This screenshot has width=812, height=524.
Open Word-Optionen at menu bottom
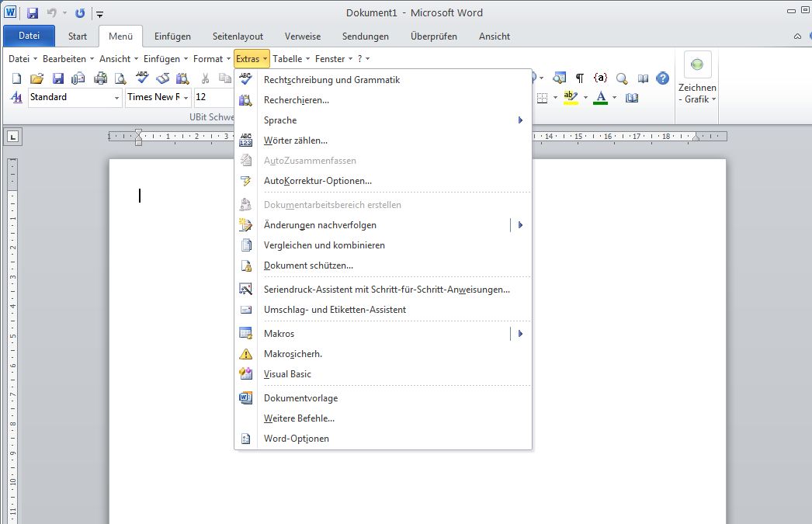[383, 439]
